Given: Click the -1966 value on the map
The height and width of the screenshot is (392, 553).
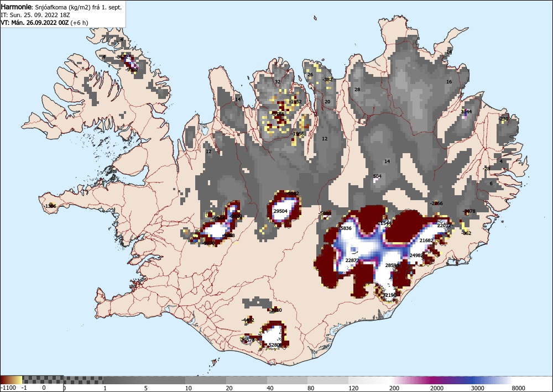Looking at the screenshot, I should click(x=298, y=134).
